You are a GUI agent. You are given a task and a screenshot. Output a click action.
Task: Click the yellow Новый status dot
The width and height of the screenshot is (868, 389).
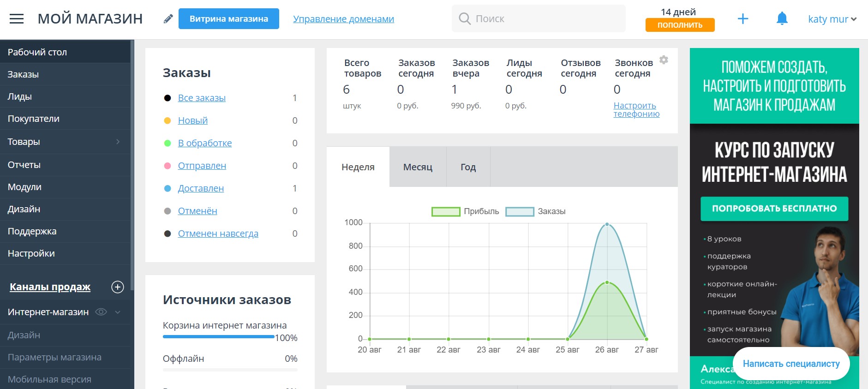point(168,120)
